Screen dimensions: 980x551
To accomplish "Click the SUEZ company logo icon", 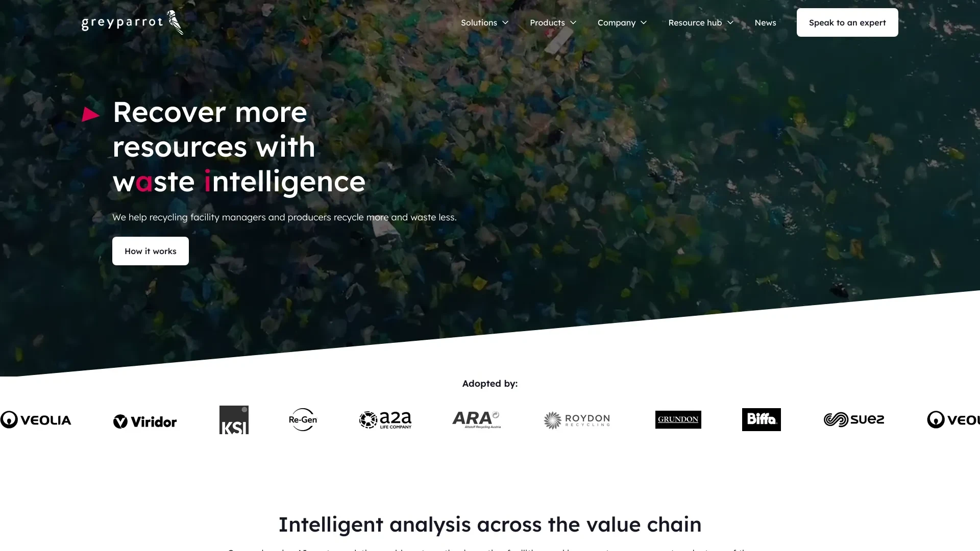I will 853,419.
